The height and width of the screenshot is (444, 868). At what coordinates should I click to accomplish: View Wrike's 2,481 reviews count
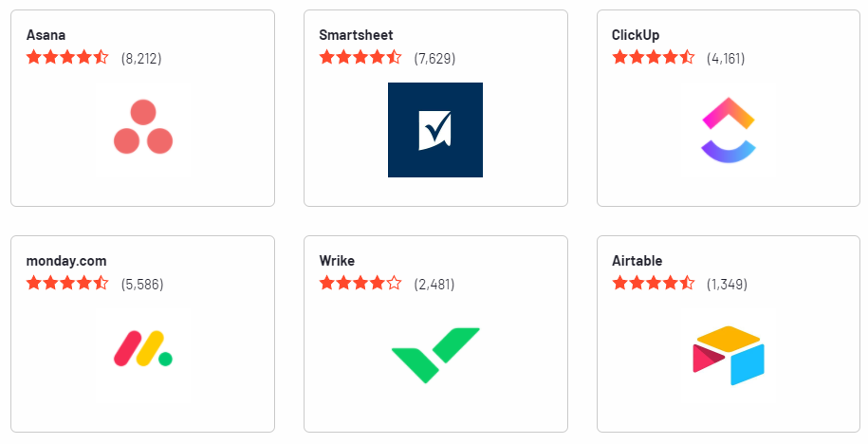(434, 284)
